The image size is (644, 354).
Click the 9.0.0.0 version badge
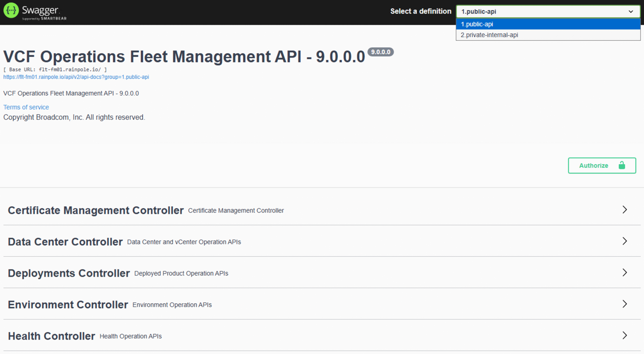coord(380,52)
